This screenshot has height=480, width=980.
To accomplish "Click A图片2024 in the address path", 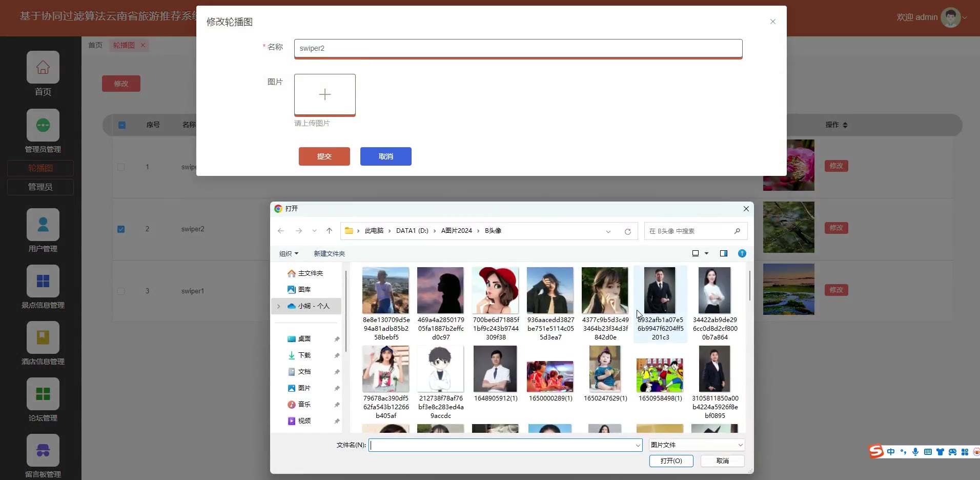I will click(457, 231).
